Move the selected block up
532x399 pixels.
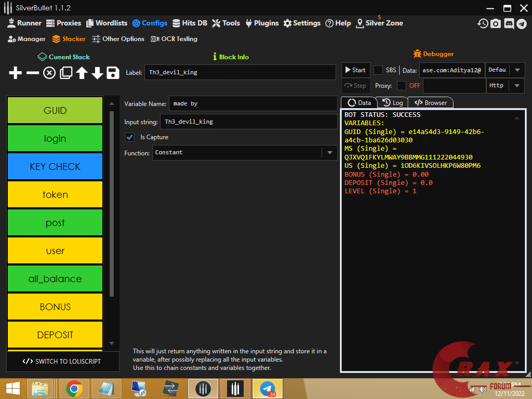click(81, 73)
